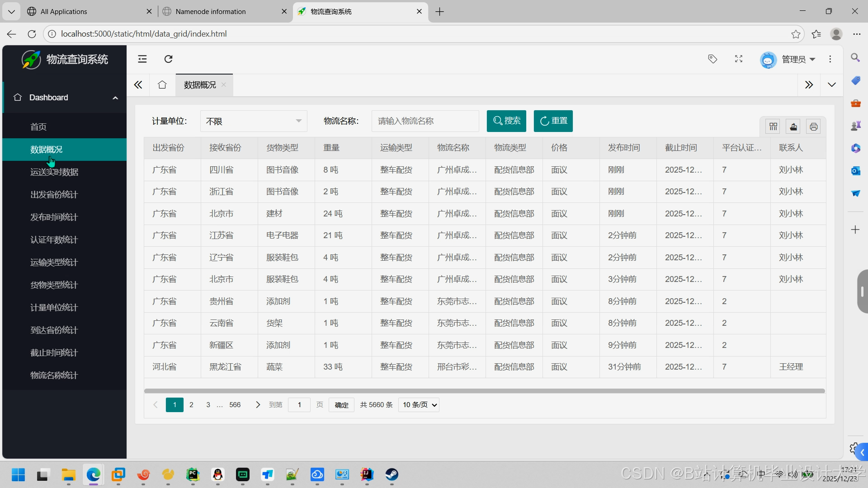Image resolution: width=868 pixels, height=488 pixels.
Task: Select 运输类型统计 in the sidebar
Action: [54, 263]
